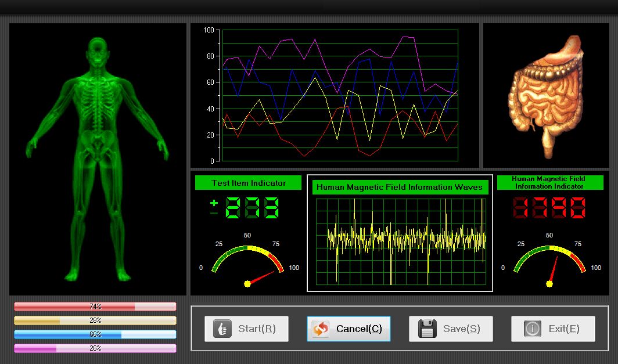The height and width of the screenshot is (364, 618).
Task: Click the yellow 28% progress bar
Action: pos(95,320)
